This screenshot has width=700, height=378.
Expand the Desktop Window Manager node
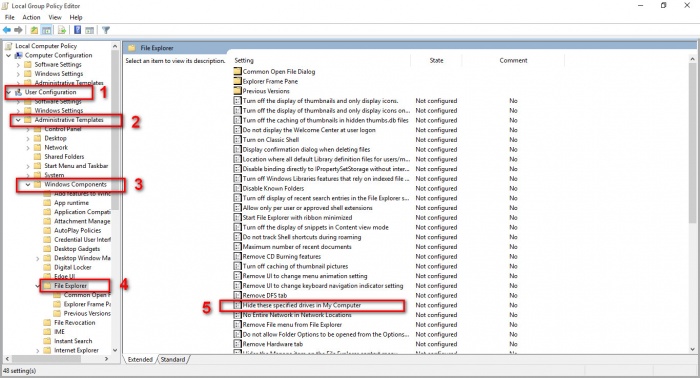pyautogui.click(x=38, y=258)
